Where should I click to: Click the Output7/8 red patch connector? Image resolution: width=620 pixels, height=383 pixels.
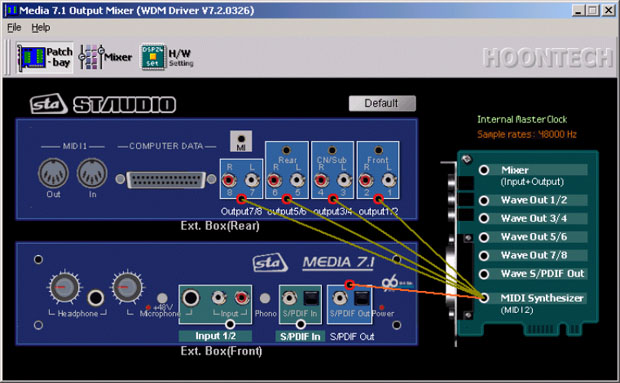click(x=242, y=199)
